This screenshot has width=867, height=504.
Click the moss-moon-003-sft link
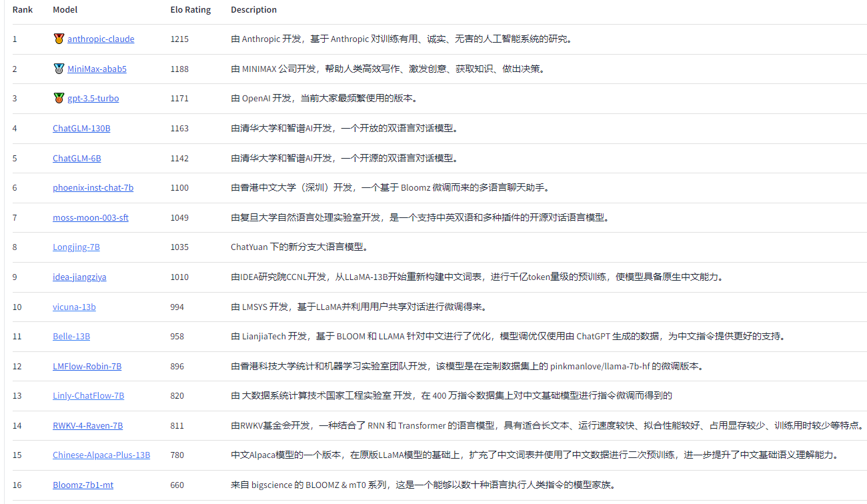(91, 217)
